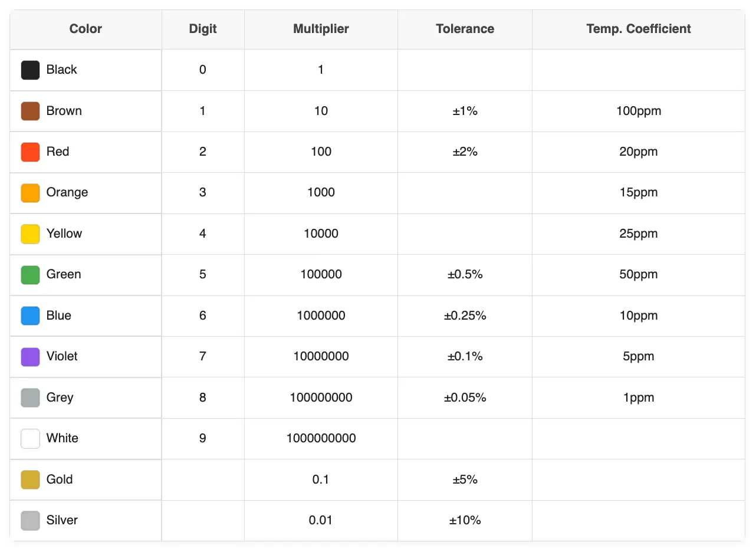Click the Green color swatch
Screen dimensions: 756x552
pyautogui.click(x=30, y=275)
